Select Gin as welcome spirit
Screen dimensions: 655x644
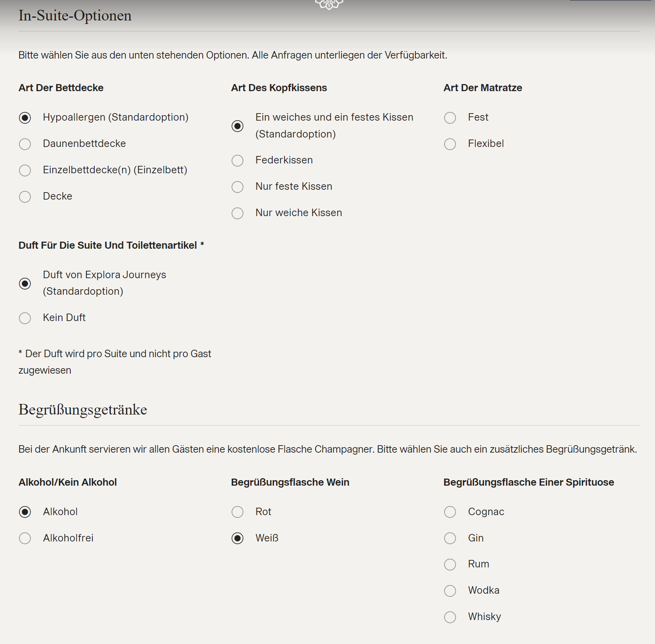[x=450, y=538]
